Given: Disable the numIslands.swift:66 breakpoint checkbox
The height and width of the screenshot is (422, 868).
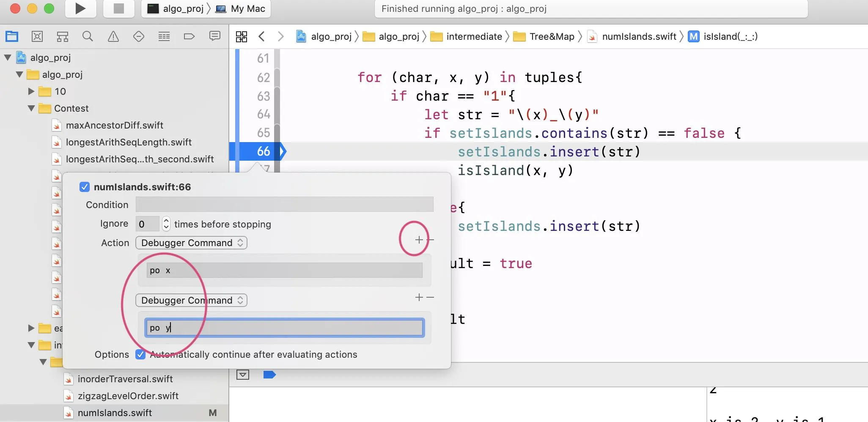Looking at the screenshot, I should 85,187.
